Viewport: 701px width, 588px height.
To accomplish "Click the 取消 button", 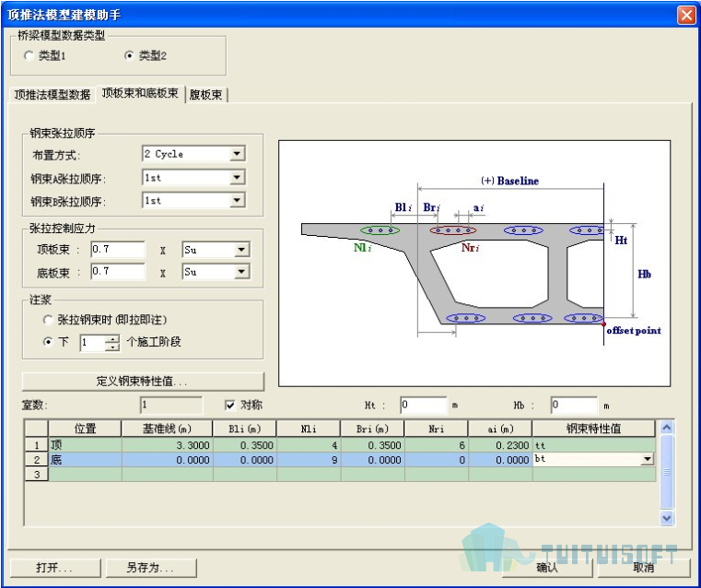I will coord(644,568).
